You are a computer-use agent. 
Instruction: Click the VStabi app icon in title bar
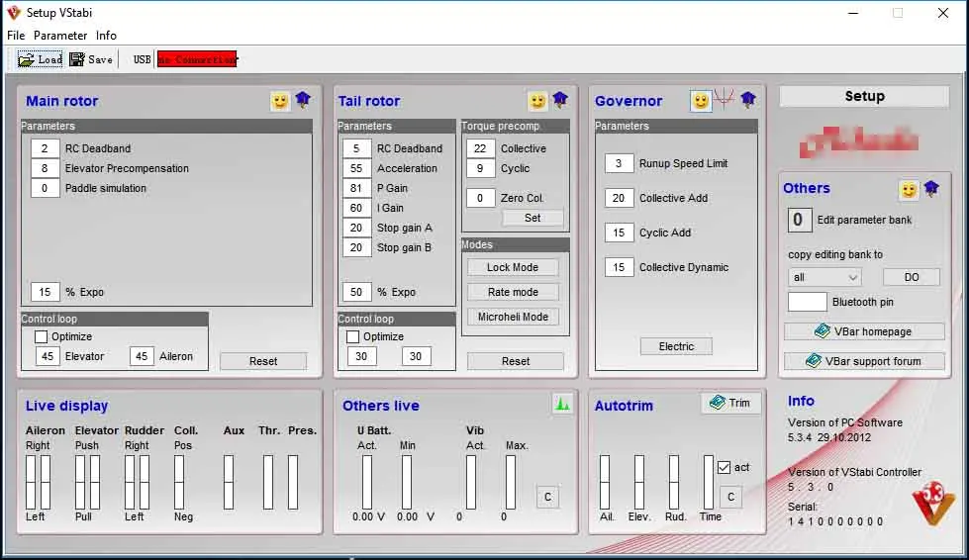(x=14, y=12)
